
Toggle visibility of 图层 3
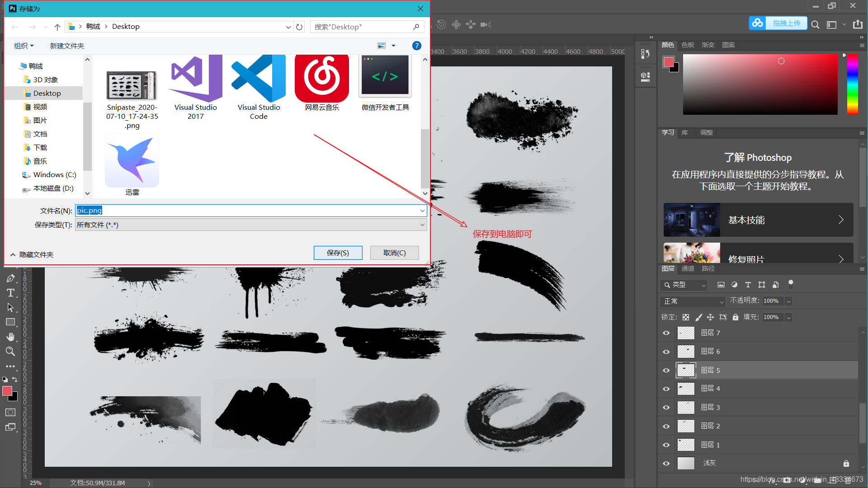(x=666, y=408)
